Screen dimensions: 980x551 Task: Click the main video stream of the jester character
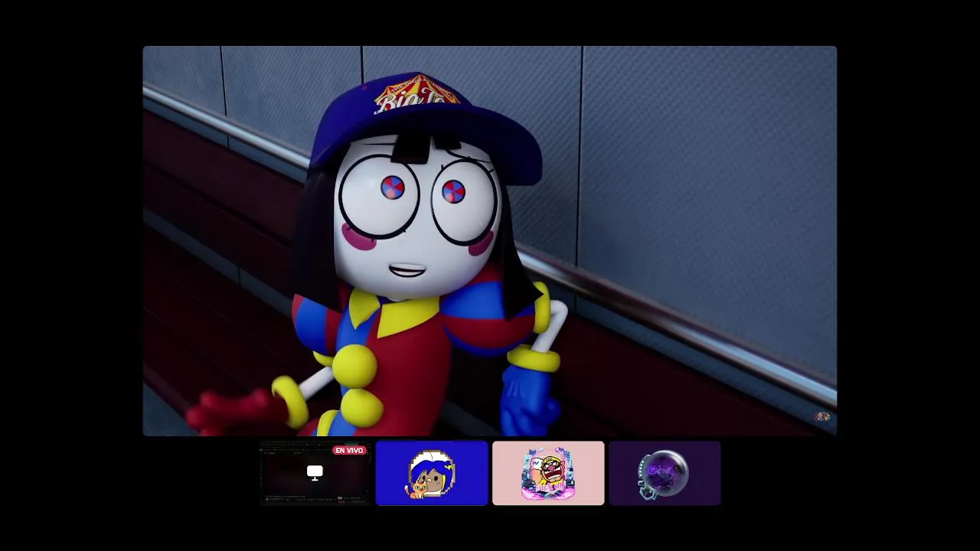pos(489,241)
